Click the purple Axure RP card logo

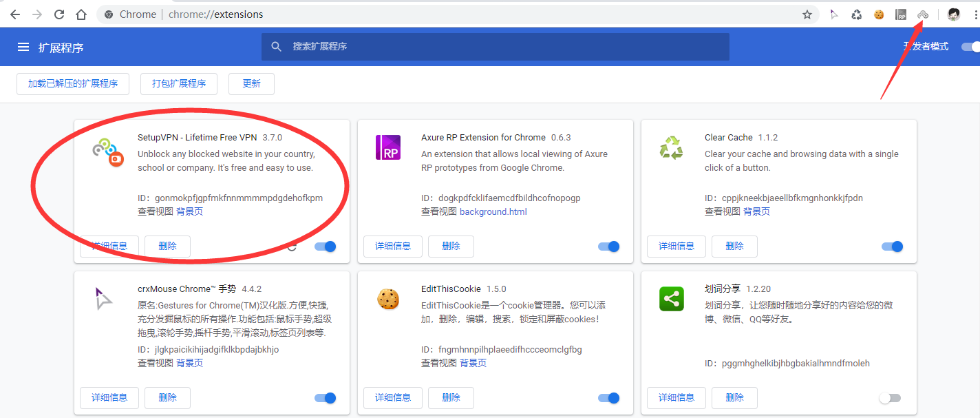click(388, 147)
